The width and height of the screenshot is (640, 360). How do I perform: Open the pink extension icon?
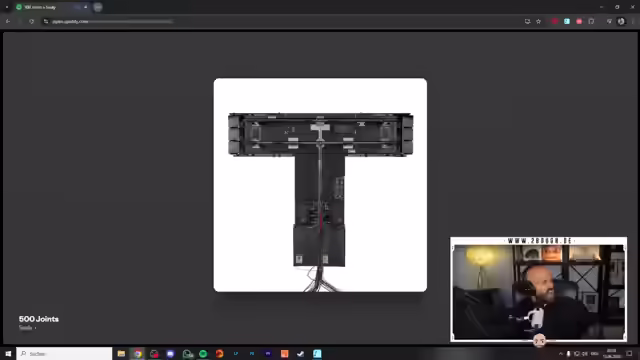[x=579, y=21]
